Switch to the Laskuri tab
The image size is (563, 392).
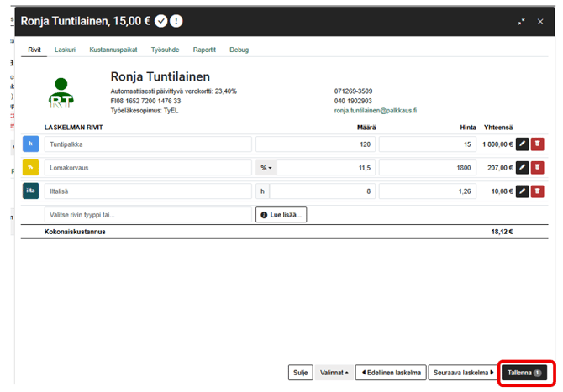(65, 50)
